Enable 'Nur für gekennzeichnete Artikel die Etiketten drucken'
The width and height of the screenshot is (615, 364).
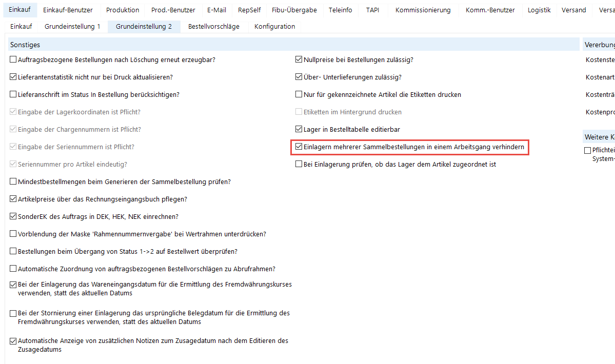click(x=299, y=94)
